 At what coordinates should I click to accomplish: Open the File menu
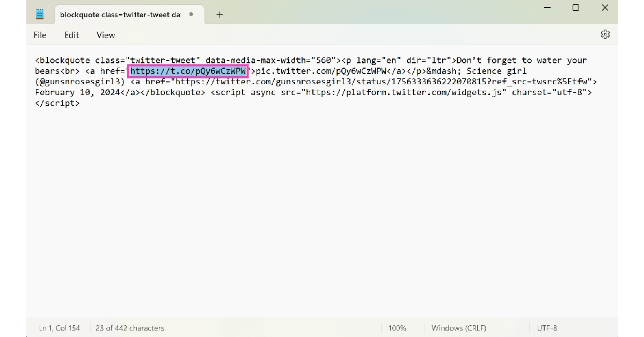(x=40, y=35)
